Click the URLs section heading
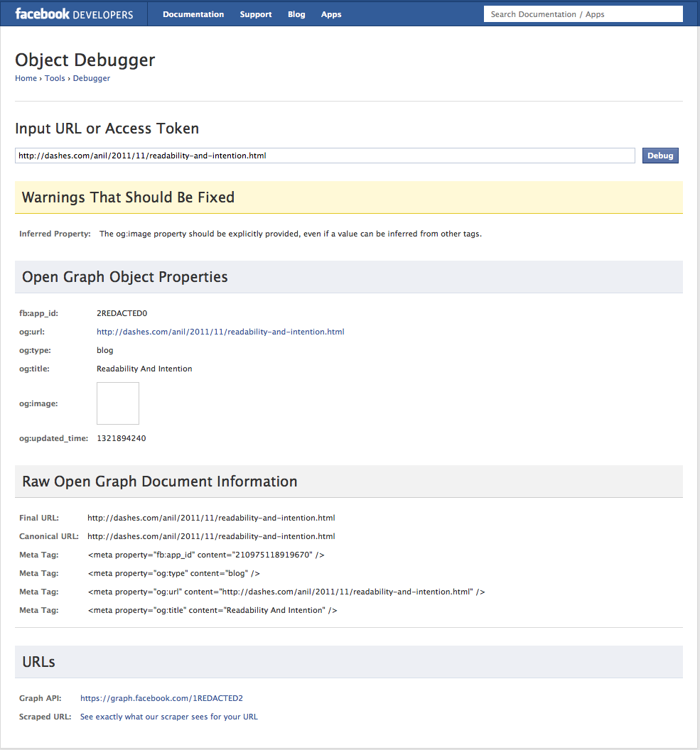700x750 pixels. tap(38, 661)
